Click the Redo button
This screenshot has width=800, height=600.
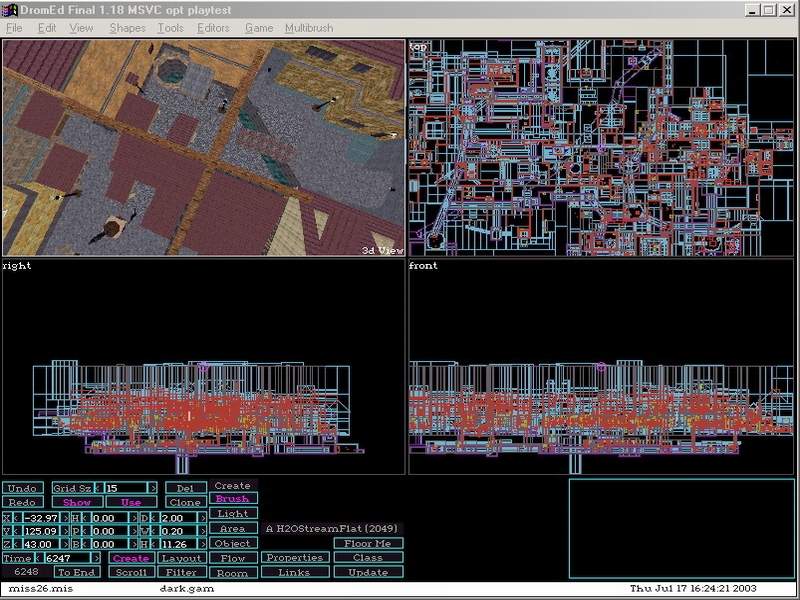[22, 503]
